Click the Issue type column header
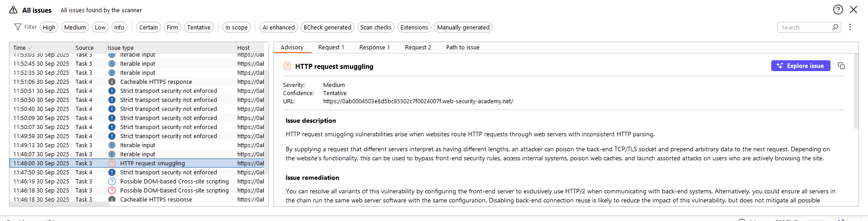This screenshot has width=868, height=221. pyautogui.click(x=121, y=48)
